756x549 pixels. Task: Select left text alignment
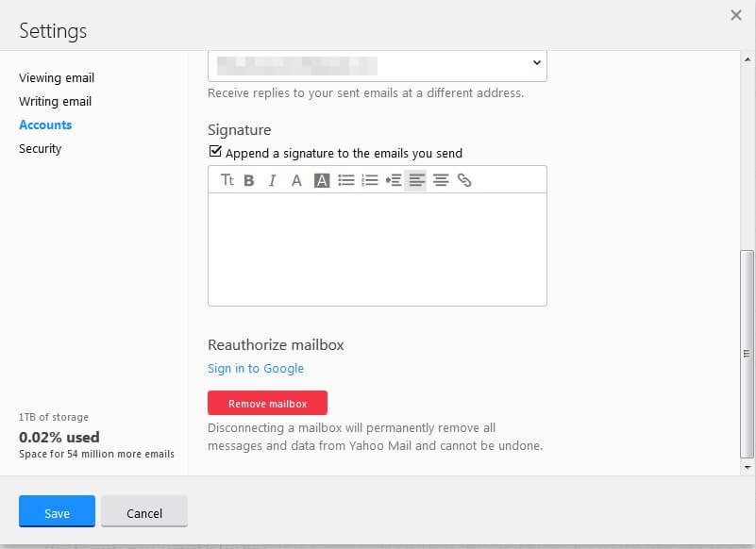click(416, 180)
